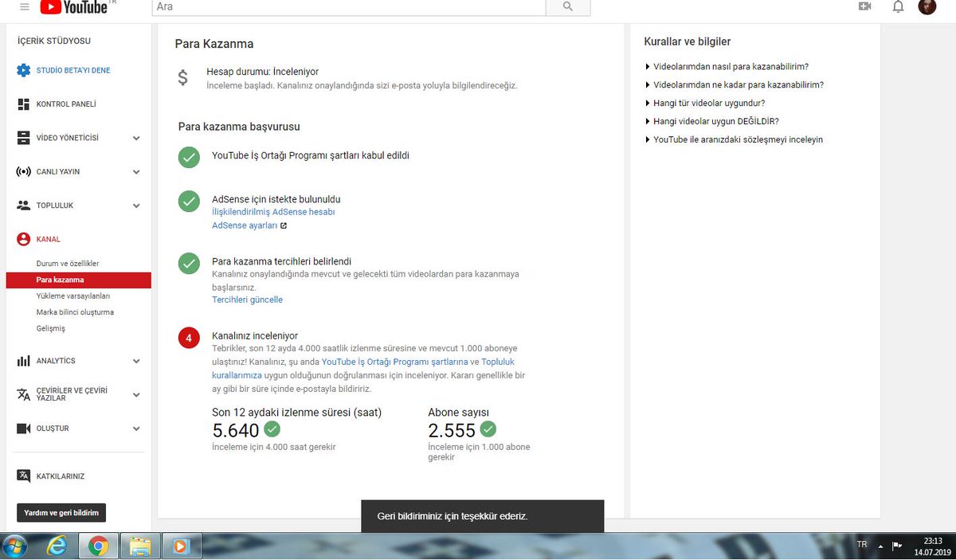
Task: Click the Kontrol Paneli dashboard icon
Action: click(24, 104)
